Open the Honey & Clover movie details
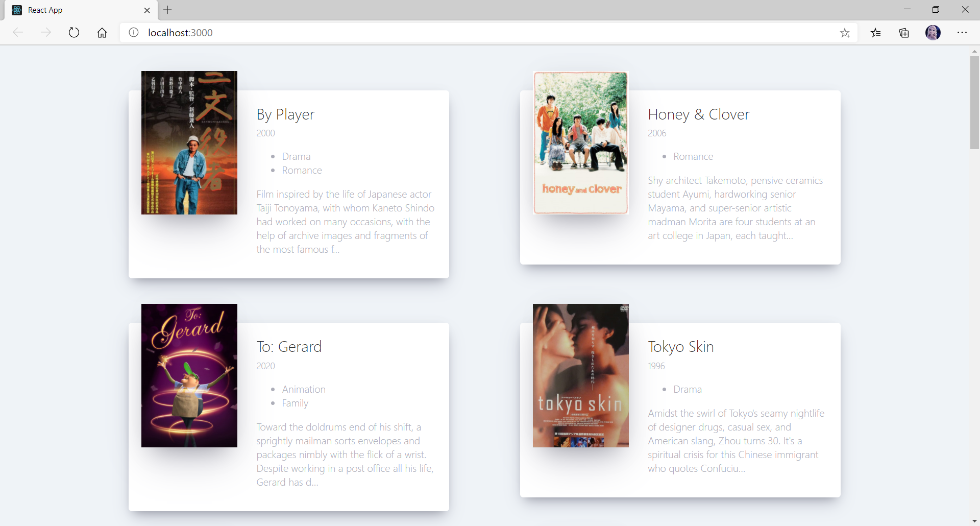The image size is (980, 526). click(x=698, y=114)
